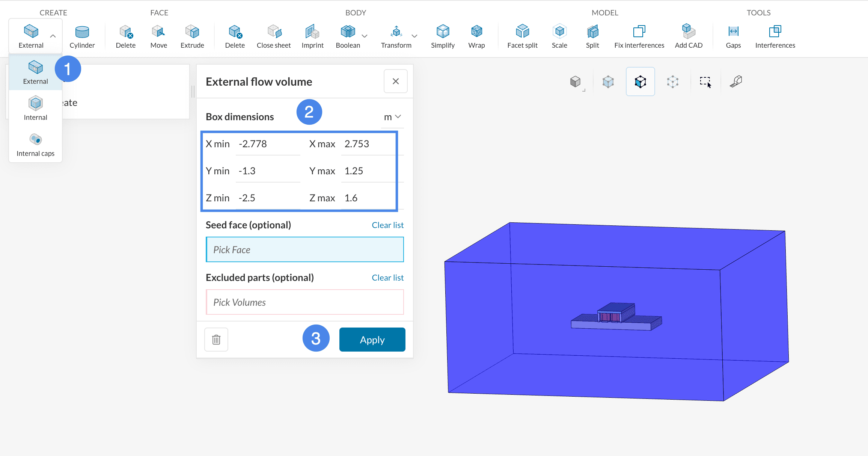Click the Gaps tool icon

[733, 32]
